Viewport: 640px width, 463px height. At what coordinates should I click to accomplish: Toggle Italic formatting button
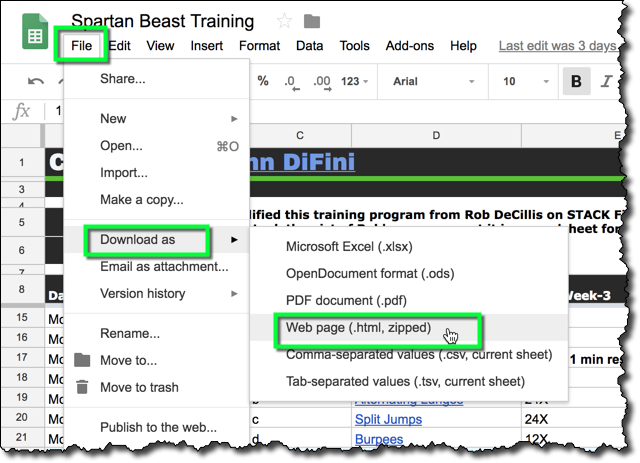pos(606,81)
